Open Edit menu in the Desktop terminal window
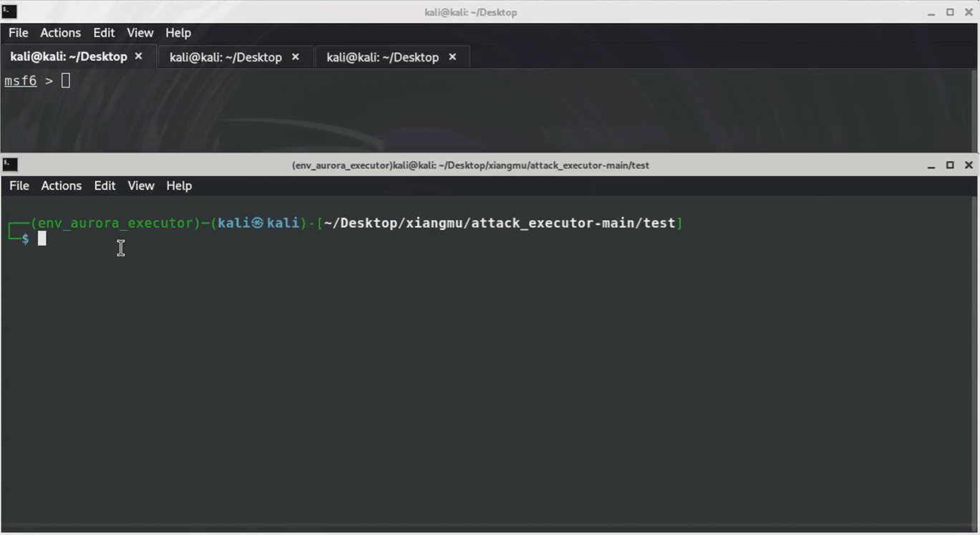Screen dimensions: 980x535 click(x=104, y=33)
